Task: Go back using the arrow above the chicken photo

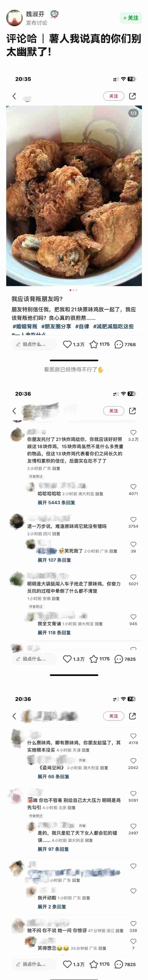Action: pyautogui.click(x=15, y=96)
